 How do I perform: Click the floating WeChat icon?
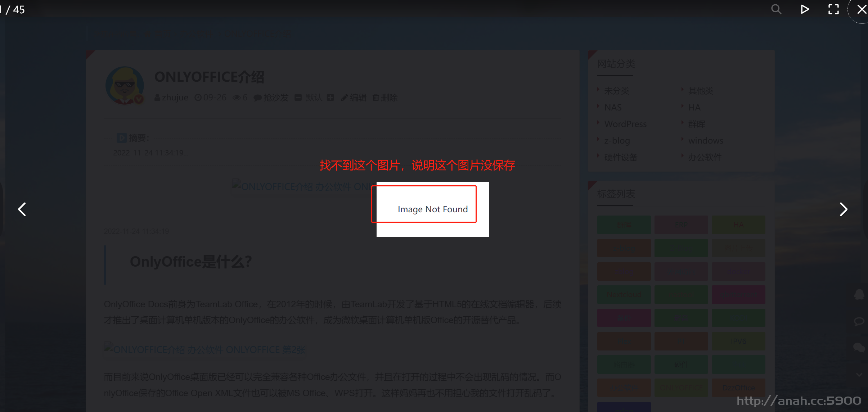point(859,347)
